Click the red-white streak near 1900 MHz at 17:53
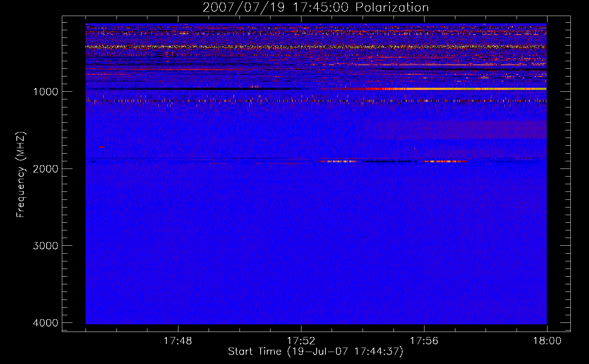Viewport: 589px width, 364px height. 339,161
